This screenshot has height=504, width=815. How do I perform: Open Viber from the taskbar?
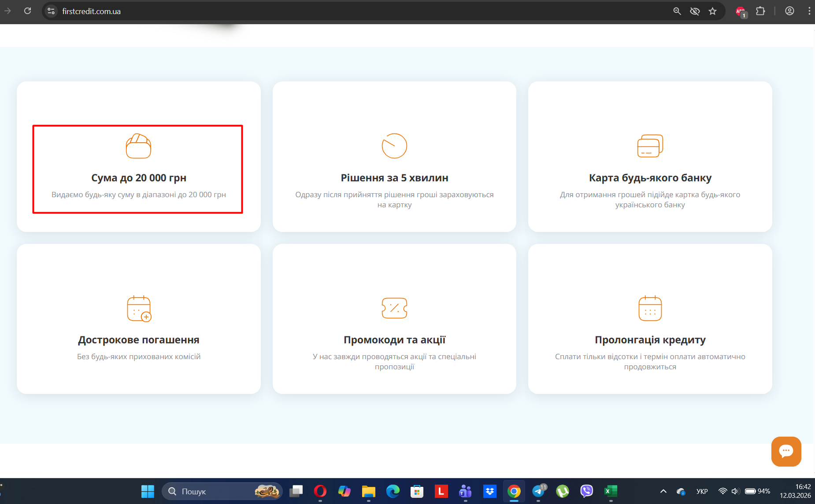coord(587,491)
